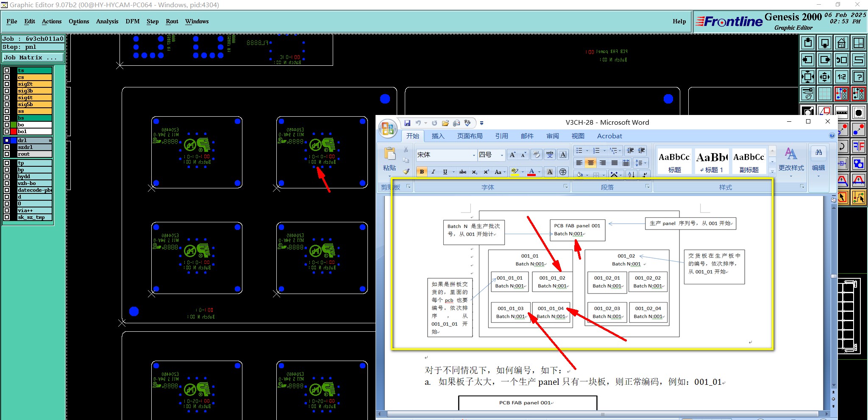
Task: Toggle the cs layer checkbox
Action: click(7, 77)
